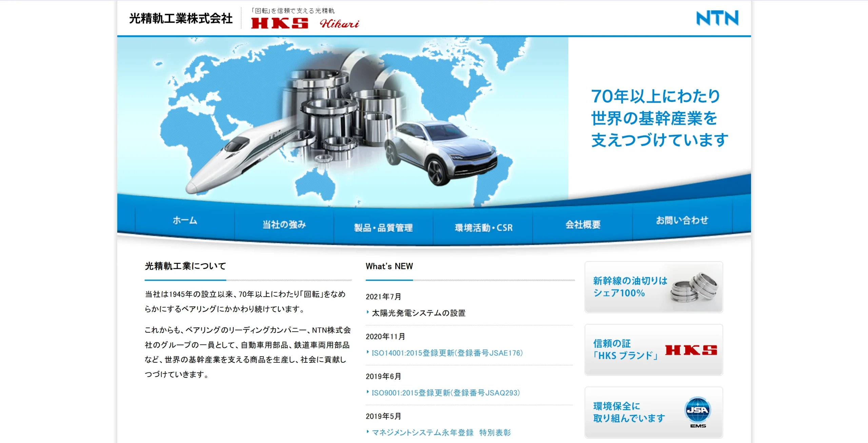Click the What's NEW heading

389,266
